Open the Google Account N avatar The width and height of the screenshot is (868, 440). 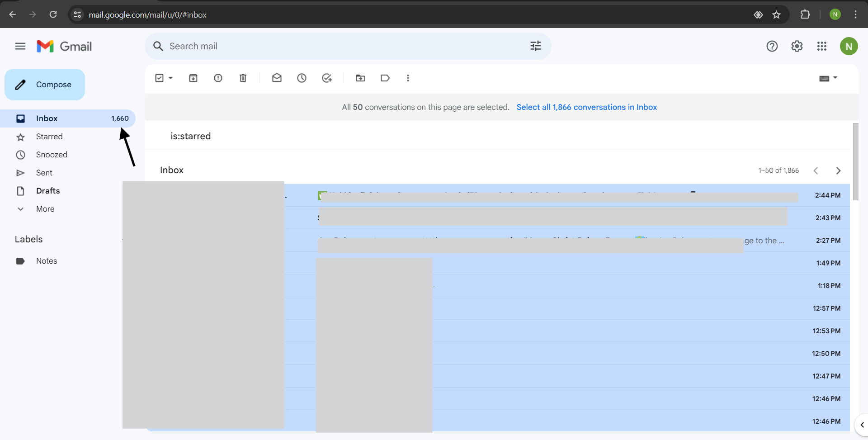click(849, 46)
